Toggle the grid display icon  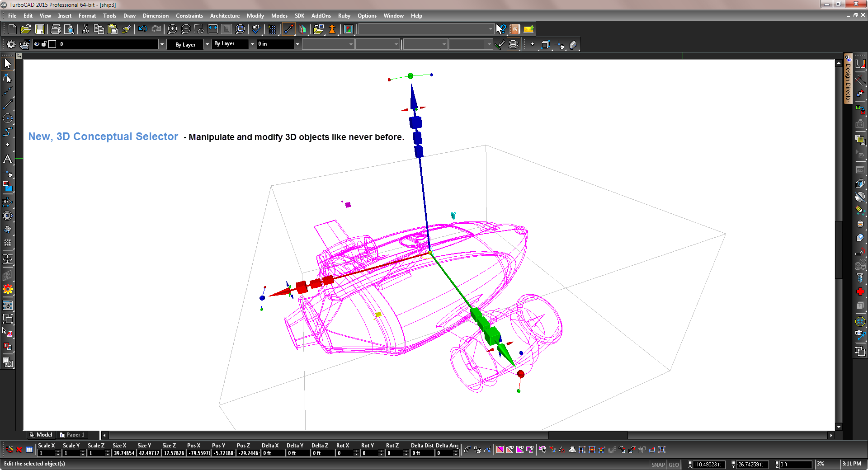pyautogui.click(x=272, y=29)
